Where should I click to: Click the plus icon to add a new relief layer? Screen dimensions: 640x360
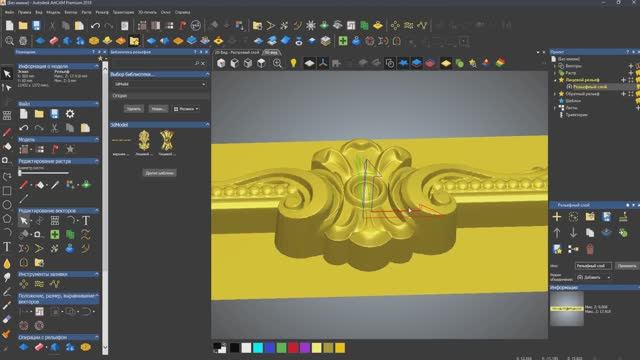557,217
